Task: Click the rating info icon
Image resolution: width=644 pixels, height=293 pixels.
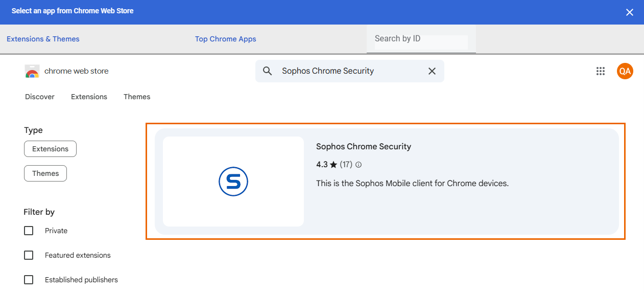Action: [359, 165]
